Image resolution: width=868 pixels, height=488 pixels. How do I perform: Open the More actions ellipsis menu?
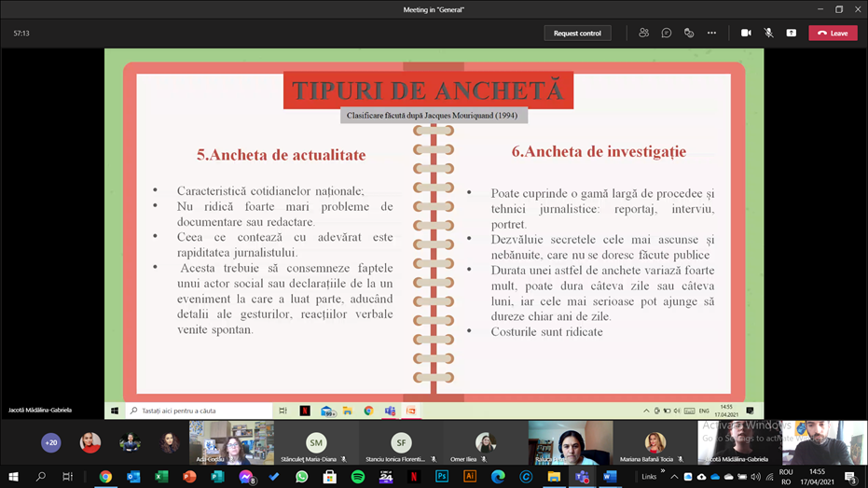pyautogui.click(x=711, y=33)
